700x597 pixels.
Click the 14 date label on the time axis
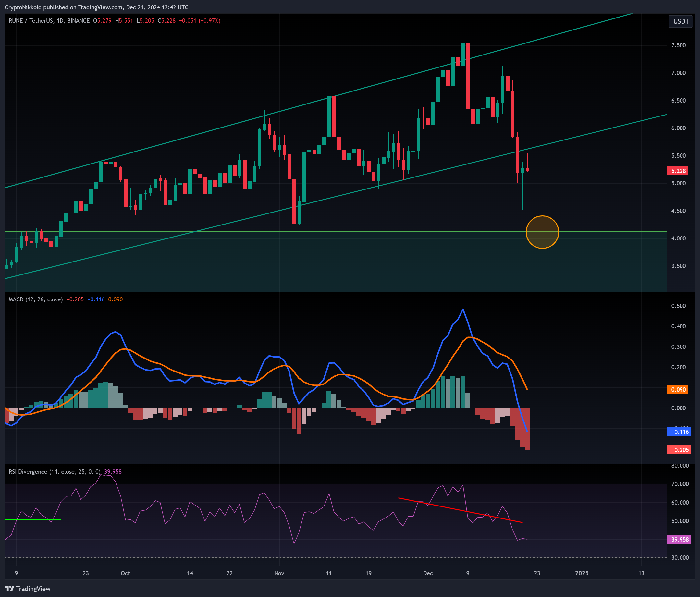tap(190, 573)
